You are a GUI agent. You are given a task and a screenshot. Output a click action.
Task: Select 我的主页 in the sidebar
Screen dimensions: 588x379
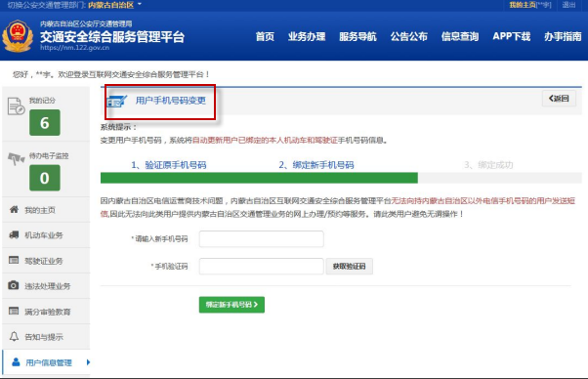click(x=46, y=210)
